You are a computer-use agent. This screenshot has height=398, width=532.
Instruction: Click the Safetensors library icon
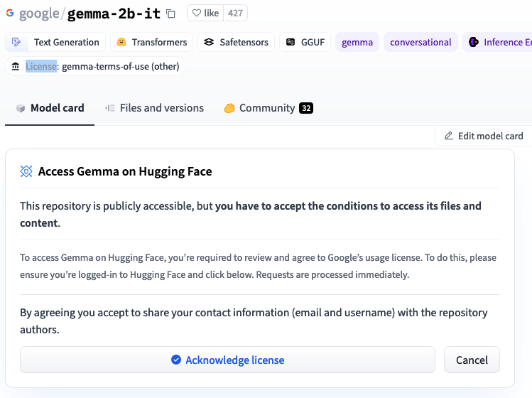209,42
